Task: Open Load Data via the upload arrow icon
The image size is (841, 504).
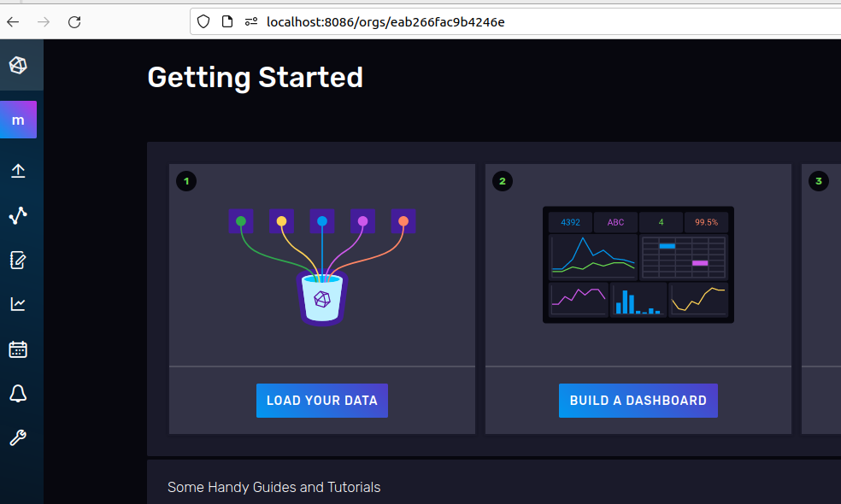Action: pos(18,171)
